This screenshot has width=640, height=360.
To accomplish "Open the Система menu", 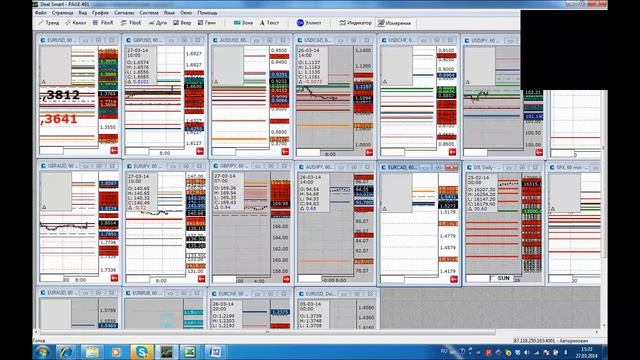I will point(149,13).
